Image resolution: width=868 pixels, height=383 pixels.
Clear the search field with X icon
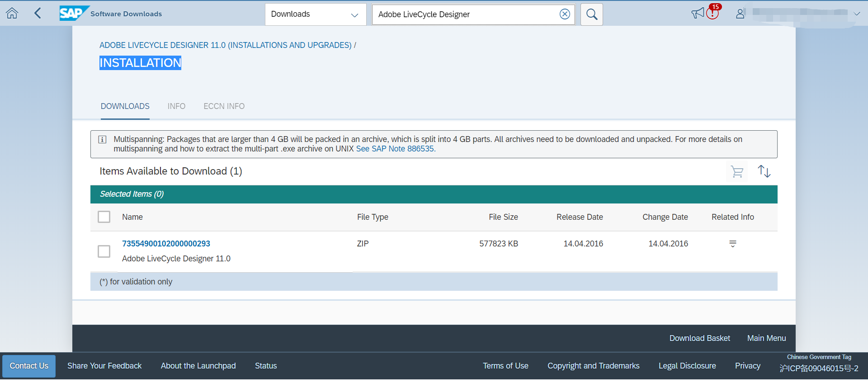click(x=565, y=14)
